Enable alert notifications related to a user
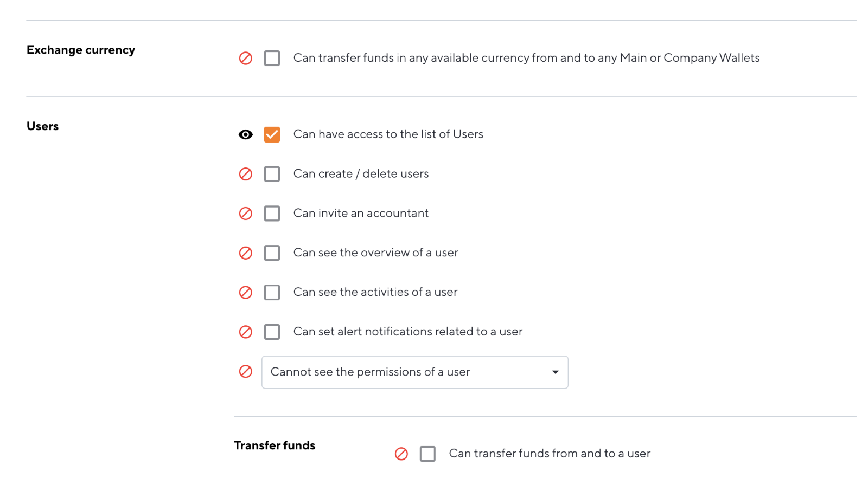 [x=272, y=332]
